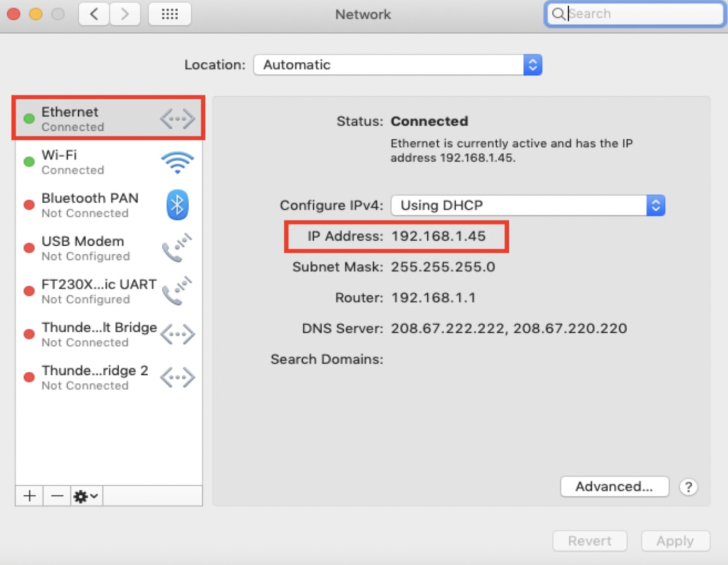Image resolution: width=728 pixels, height=565 pixels.
Task: Open the Configure IPv4 dropdown
Action: coord(656,206)
